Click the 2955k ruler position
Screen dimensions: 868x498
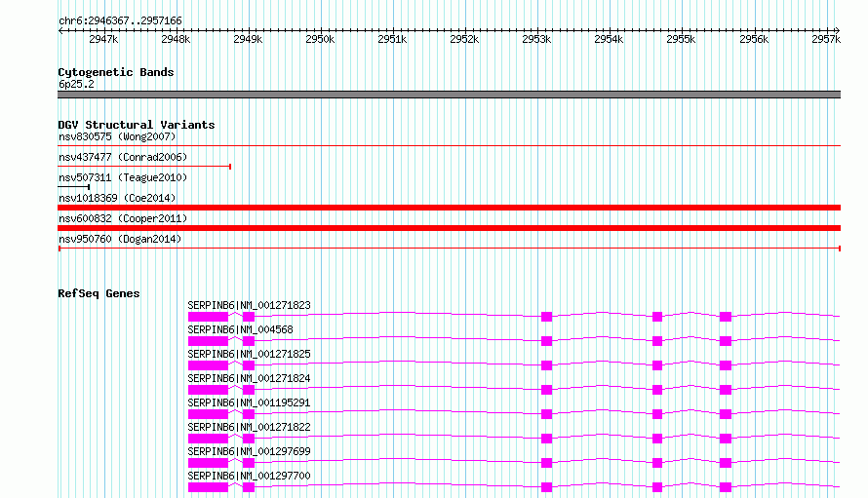681,39
